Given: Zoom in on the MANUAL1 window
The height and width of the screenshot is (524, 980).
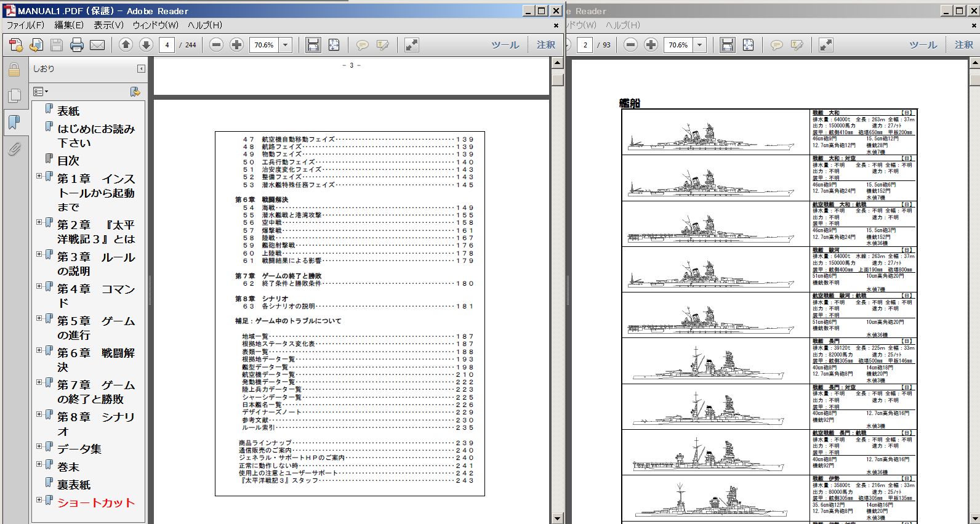Looking at the screenshot, I should pos(236,45).
